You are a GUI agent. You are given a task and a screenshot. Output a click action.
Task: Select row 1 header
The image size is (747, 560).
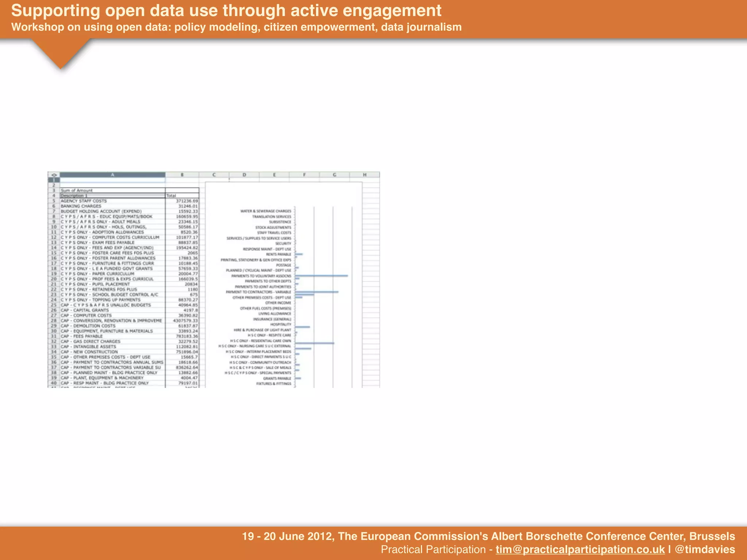(54, 180)
